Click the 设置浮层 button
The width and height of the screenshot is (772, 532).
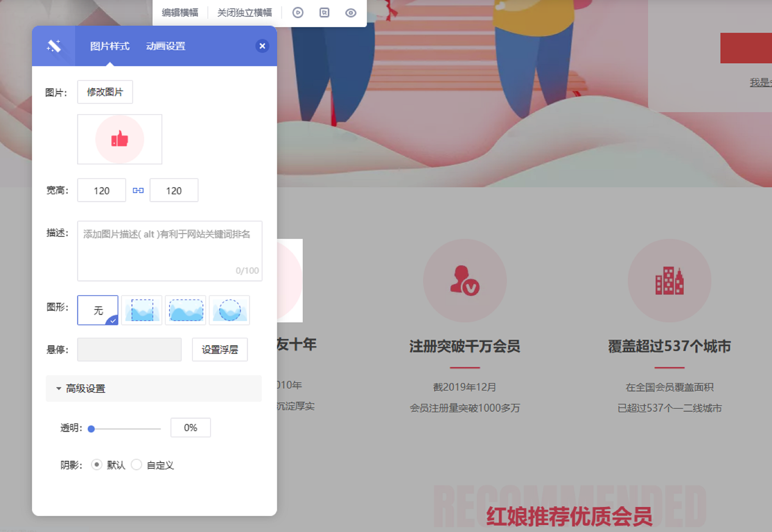[220, 349]
